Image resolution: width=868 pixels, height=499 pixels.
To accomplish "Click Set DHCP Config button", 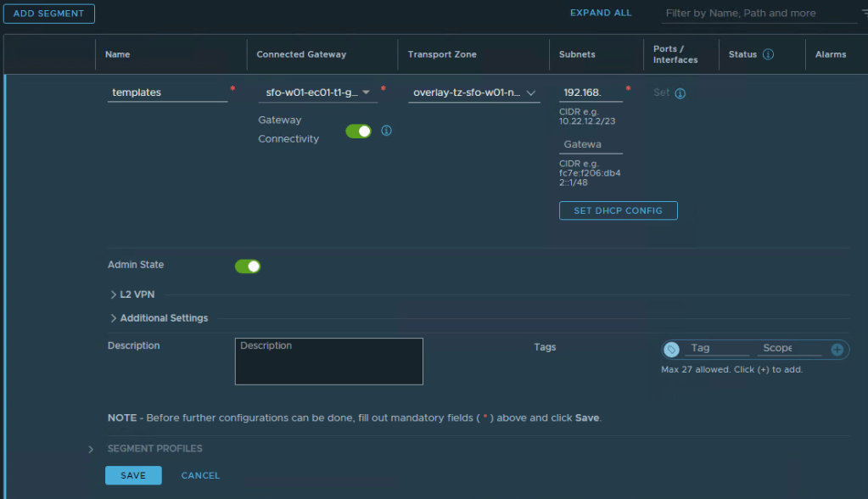I will pos(618,210).
